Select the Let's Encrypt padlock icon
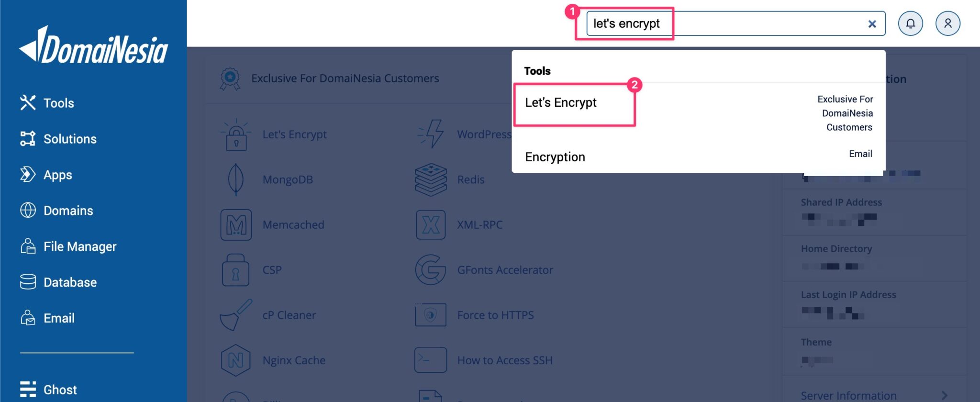 click(x=235, y=135)
